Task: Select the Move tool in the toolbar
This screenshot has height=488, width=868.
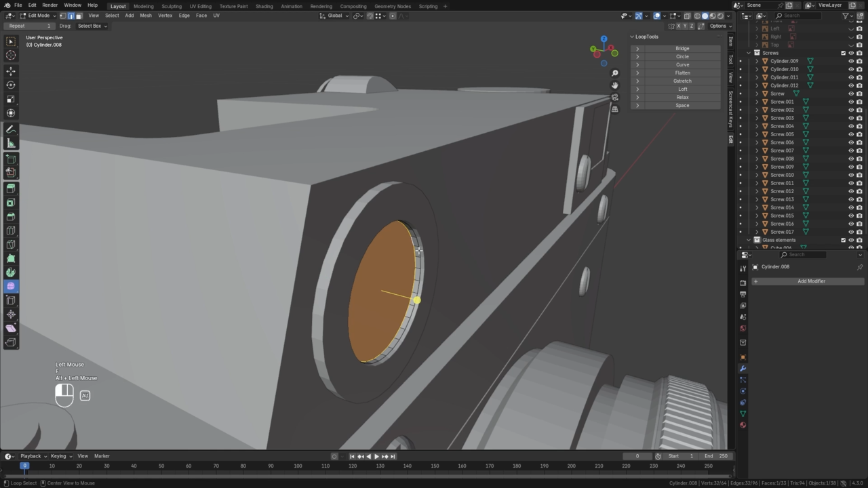Action: pyautogui.click(x=11, y=71)
